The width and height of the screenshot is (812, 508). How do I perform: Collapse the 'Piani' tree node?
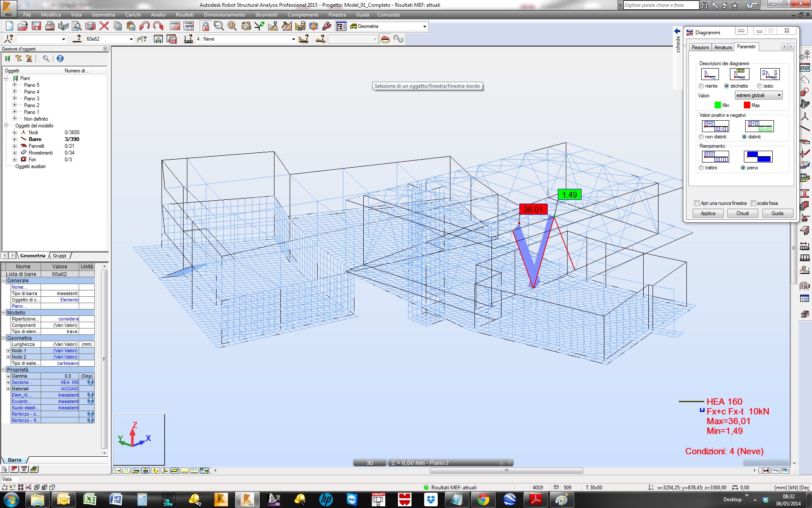(6, 78)
